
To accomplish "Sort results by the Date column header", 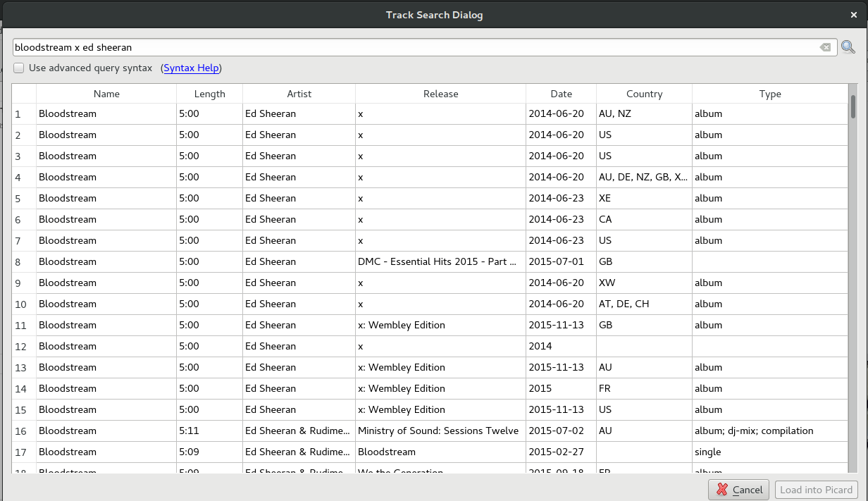I will (562, 94).
